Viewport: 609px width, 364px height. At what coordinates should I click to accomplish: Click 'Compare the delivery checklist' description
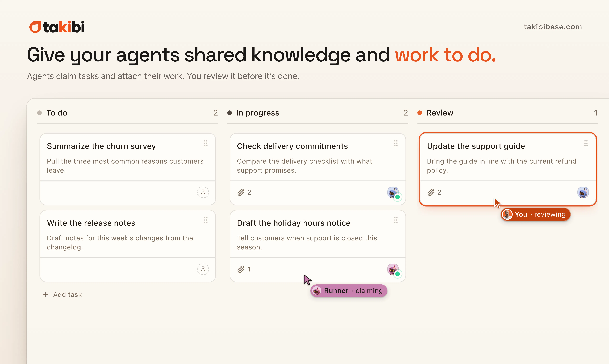[x=304, y=166]
